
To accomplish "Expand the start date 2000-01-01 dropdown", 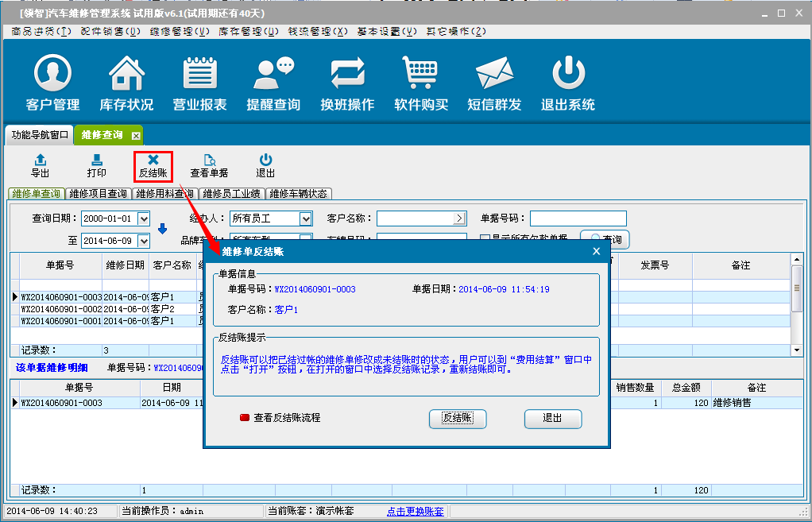I will coord(144,218).
